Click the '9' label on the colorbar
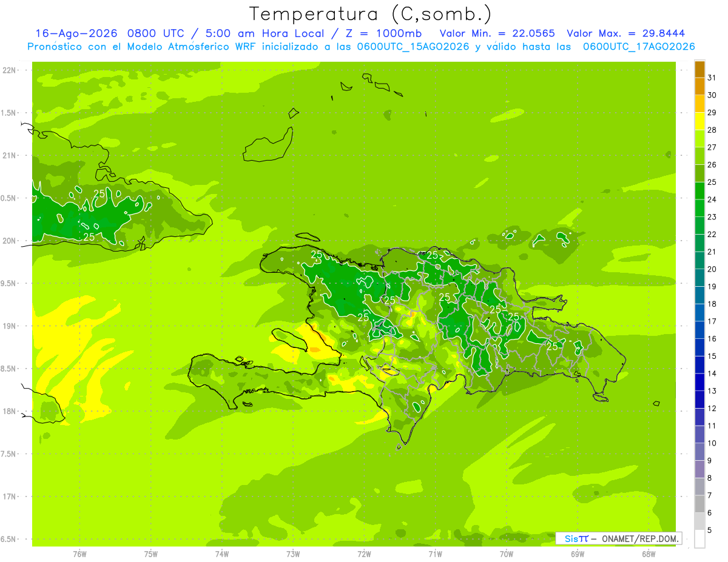The image size is (728, 562). [710, 461]
